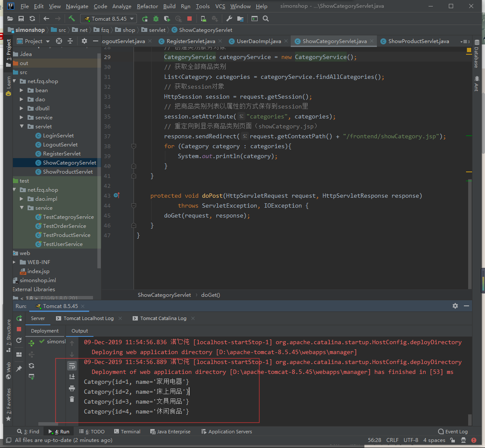
Task: Click the Scroll to End console icon
Action: (72, 376)
